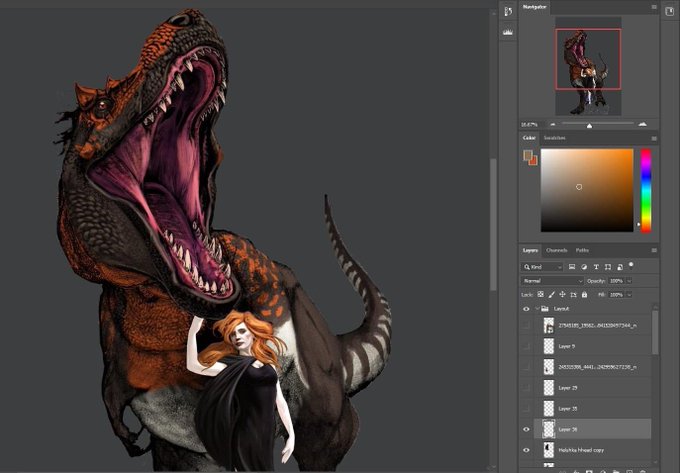The height and width of the screenshot is (473, 680).
Task: Filter layers by pixel layers
Action: click(x=572, y=267)
